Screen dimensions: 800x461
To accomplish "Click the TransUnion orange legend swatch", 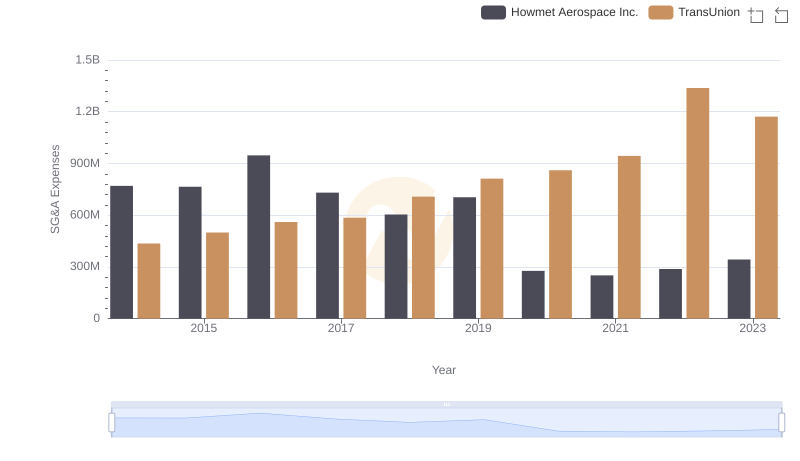I will [661, 12].
